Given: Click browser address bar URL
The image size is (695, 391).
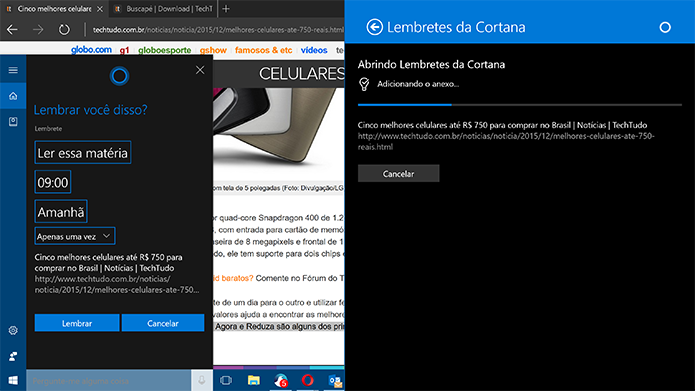Looking at the screenshot, I should [218, 30].
